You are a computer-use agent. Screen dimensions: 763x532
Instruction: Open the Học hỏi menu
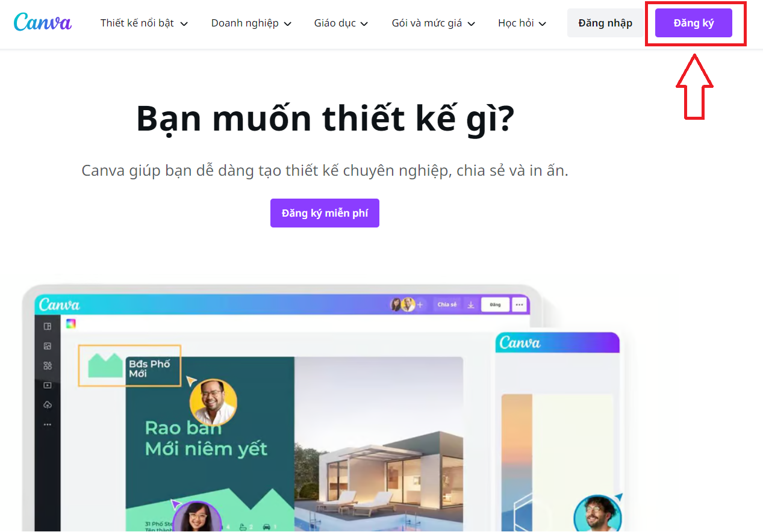(x=522, y=23)
